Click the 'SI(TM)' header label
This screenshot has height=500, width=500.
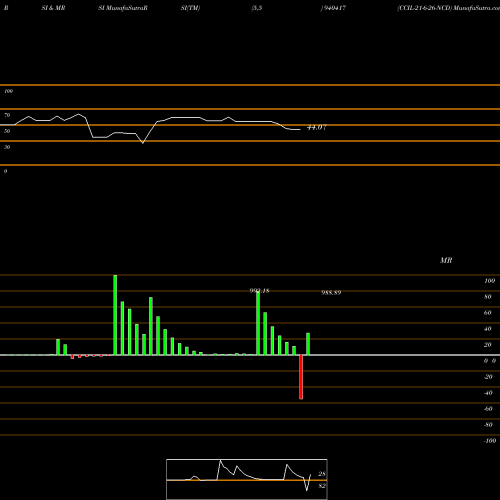tap(190, 8)
